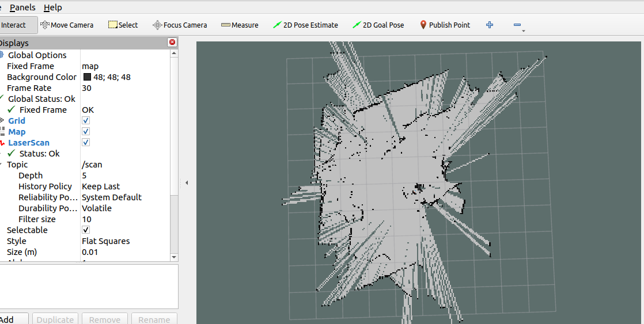Toggle the Map display checkbox
Screen dimensions: 644x324
pos(86,132)
